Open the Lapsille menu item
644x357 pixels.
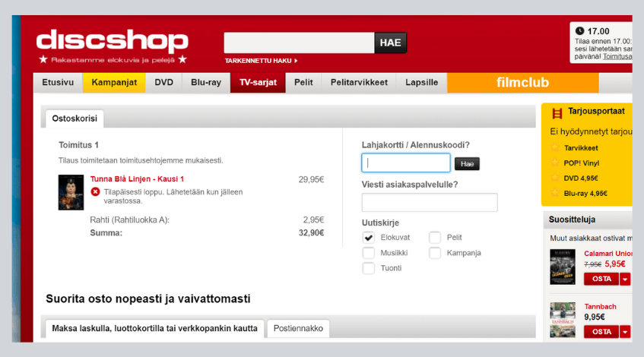tap(421, 83)
